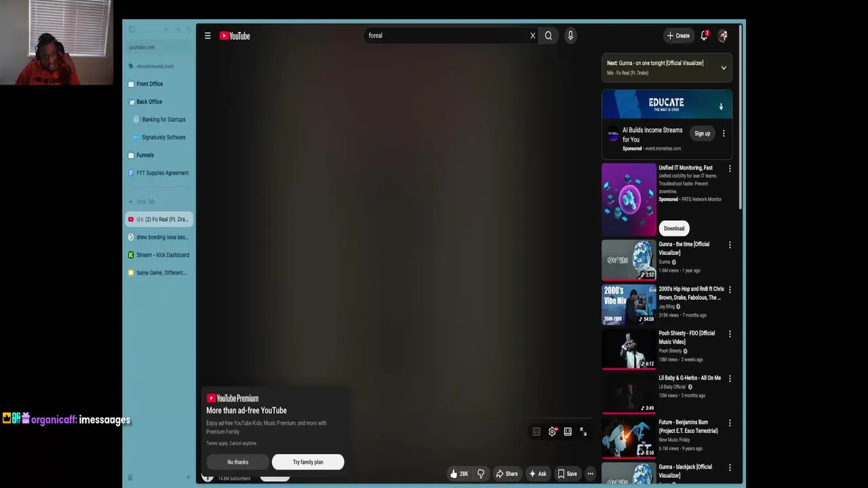
Task: Enter full screen in the player
Action: 583,432
